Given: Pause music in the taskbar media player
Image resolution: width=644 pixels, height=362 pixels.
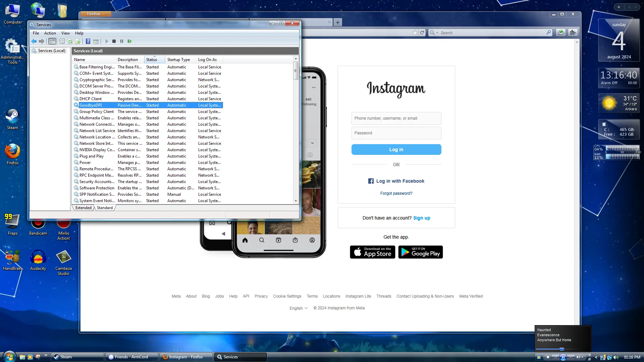Looking at the screenshot, I should click(x=563, y=357).
